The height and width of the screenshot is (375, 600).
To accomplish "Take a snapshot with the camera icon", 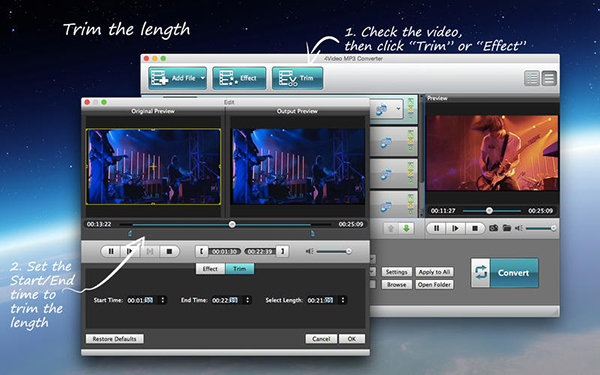I will (x=494, y=228).
